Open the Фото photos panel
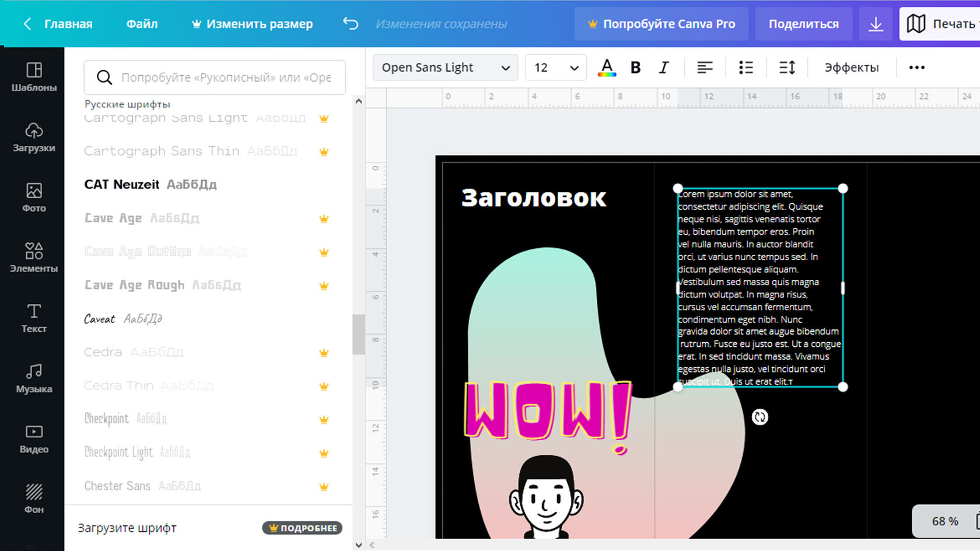 (x=34, y=198)
